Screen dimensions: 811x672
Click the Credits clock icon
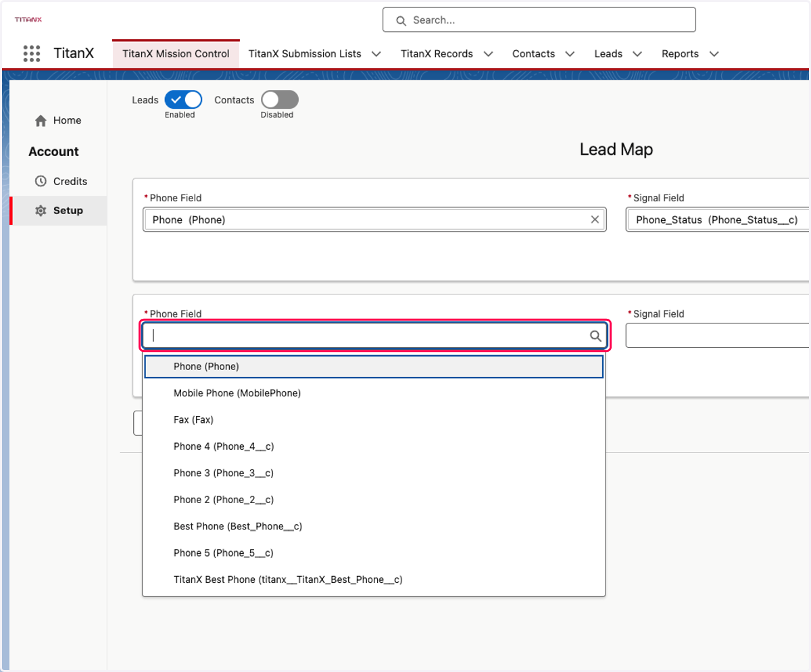41,181
